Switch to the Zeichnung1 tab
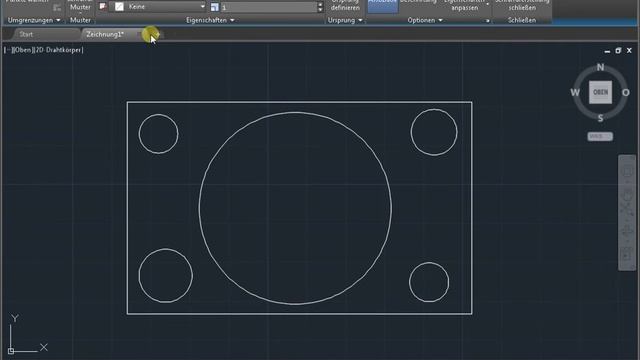The height and width of the screenshot is (360, 640). [105, 34]
